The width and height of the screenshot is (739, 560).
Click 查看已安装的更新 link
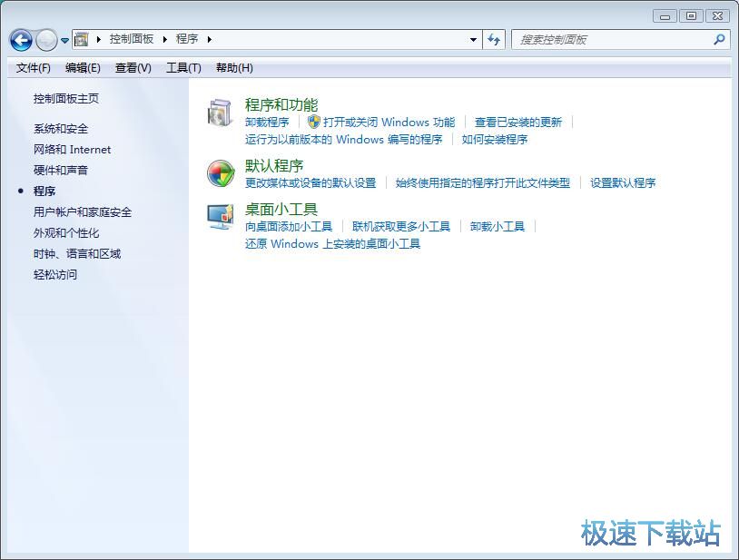[x=518, y=123]
